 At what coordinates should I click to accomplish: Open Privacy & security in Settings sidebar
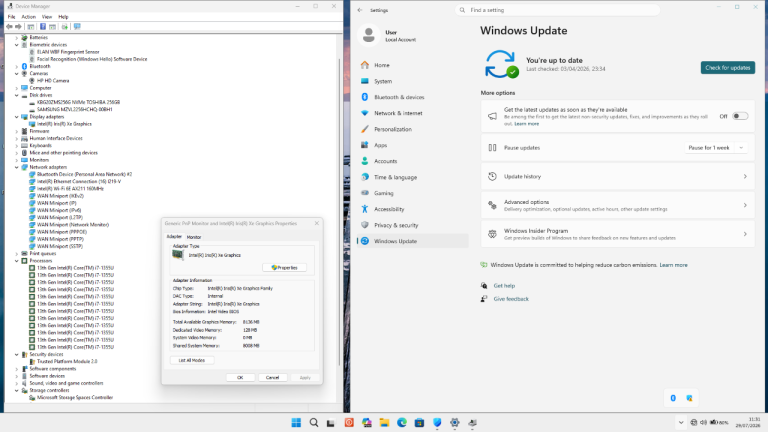click(412, 225)
